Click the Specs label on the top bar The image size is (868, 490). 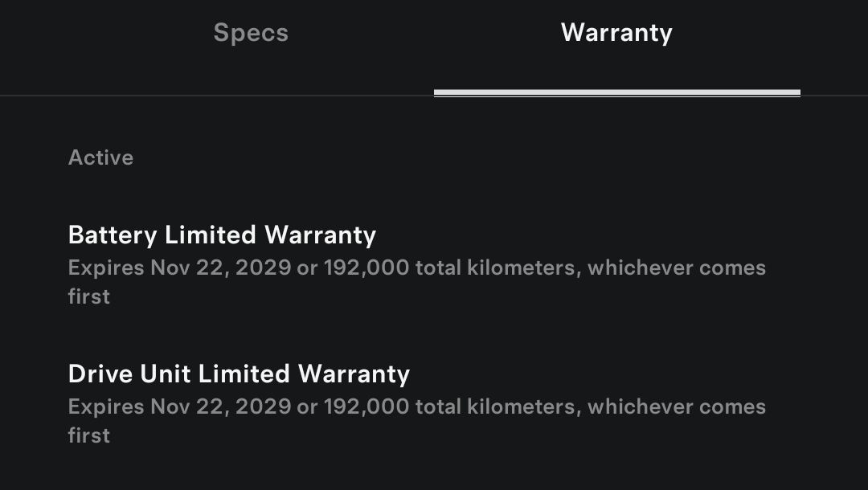250,33
